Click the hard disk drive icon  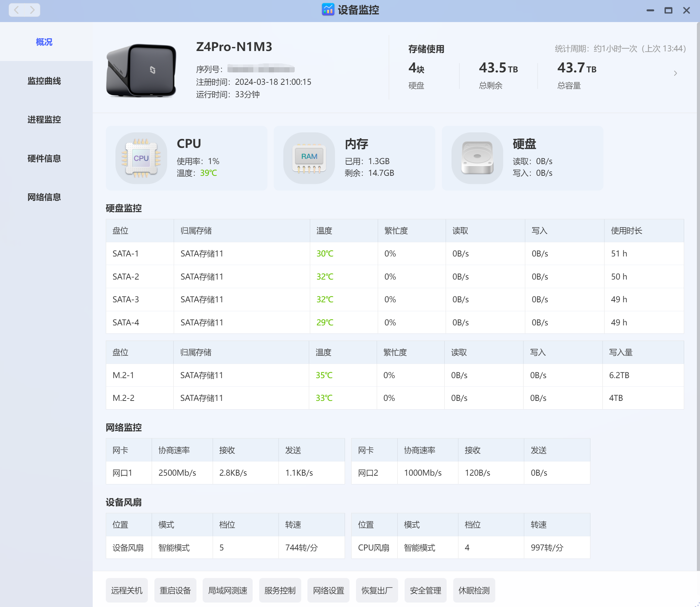click(477, 158)
